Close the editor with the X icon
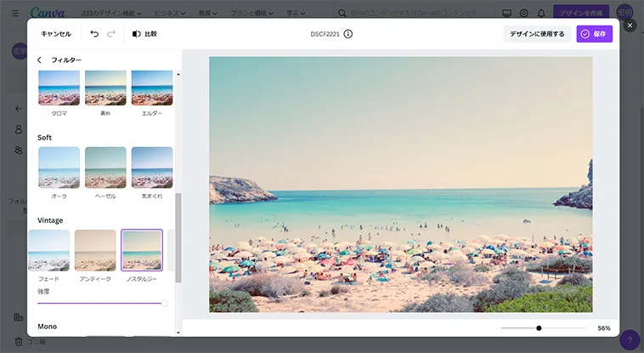Image resolution: width=644 pixels, height=353 pixels. coord(630,26)
